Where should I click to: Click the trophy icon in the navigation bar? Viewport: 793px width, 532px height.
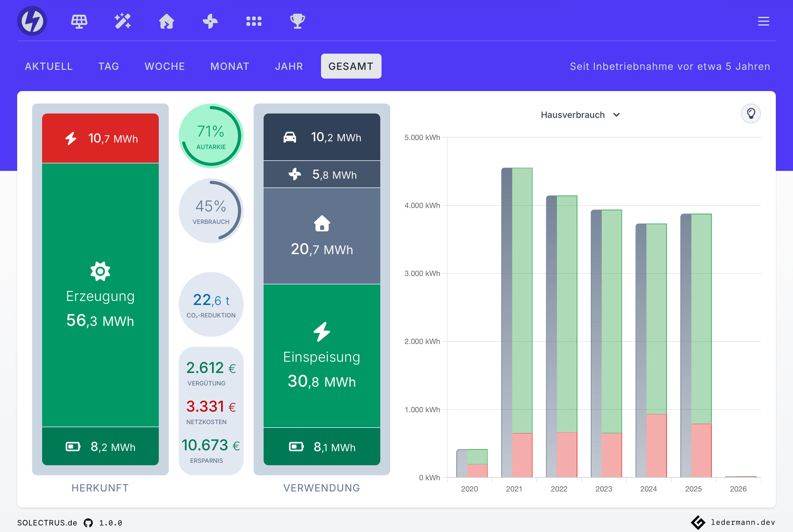pyautogui.click(x=297, y=21)
